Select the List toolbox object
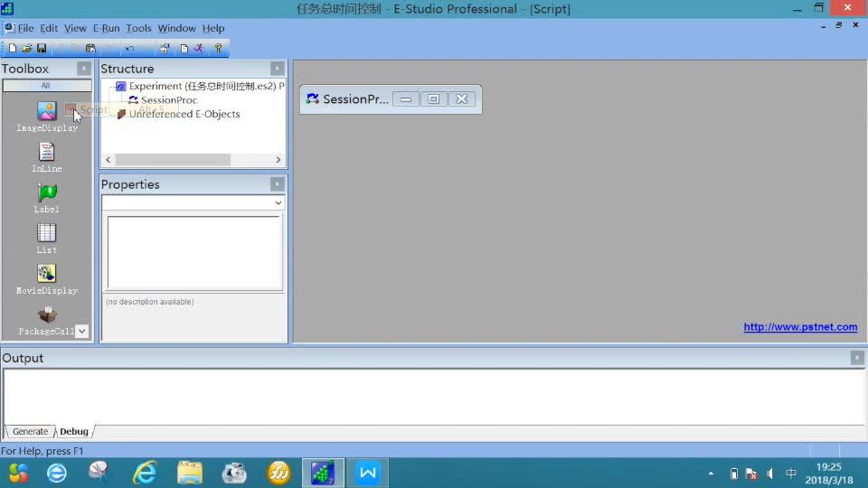The height and width of the screenshot is (488, 868). pyautogui.click(x=46, y=239)
